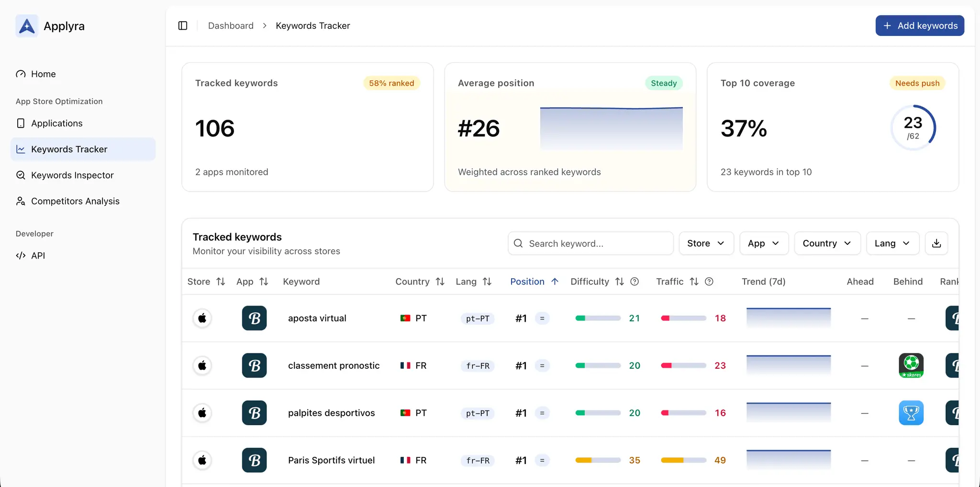The width and height of the screenshot is (980, 487).
Task: Sort by Traffic column
Action: tap(677, 282)
